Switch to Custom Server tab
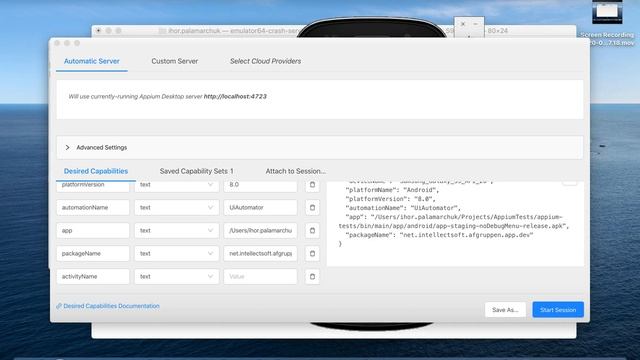 point(174,61)
